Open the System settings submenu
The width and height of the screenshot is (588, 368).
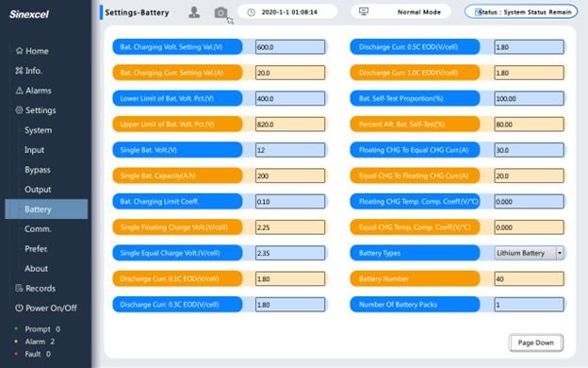39,130
